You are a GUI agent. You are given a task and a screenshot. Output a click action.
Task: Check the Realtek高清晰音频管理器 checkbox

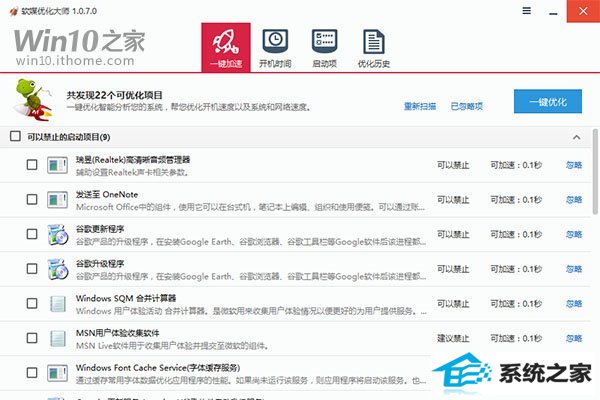[32, 165]
